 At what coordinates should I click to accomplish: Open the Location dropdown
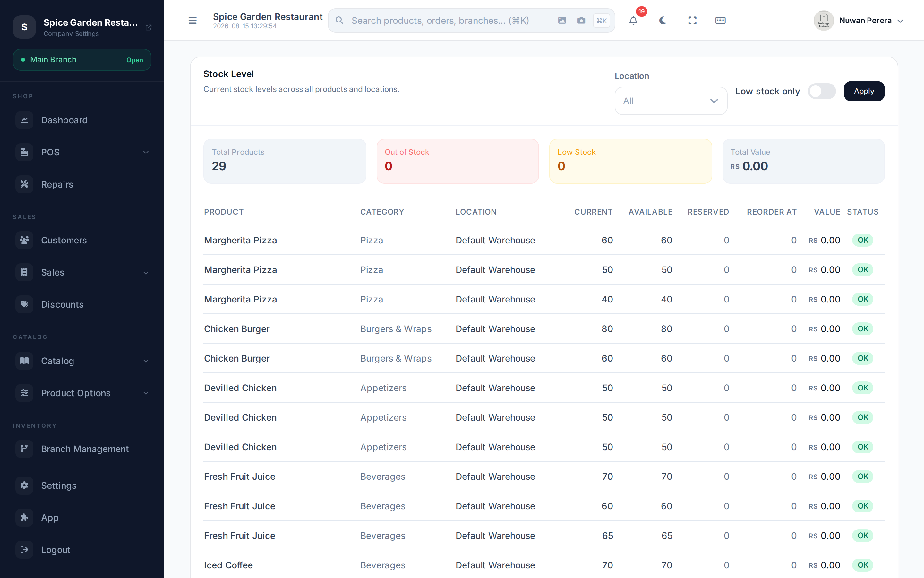coord(671,101)
